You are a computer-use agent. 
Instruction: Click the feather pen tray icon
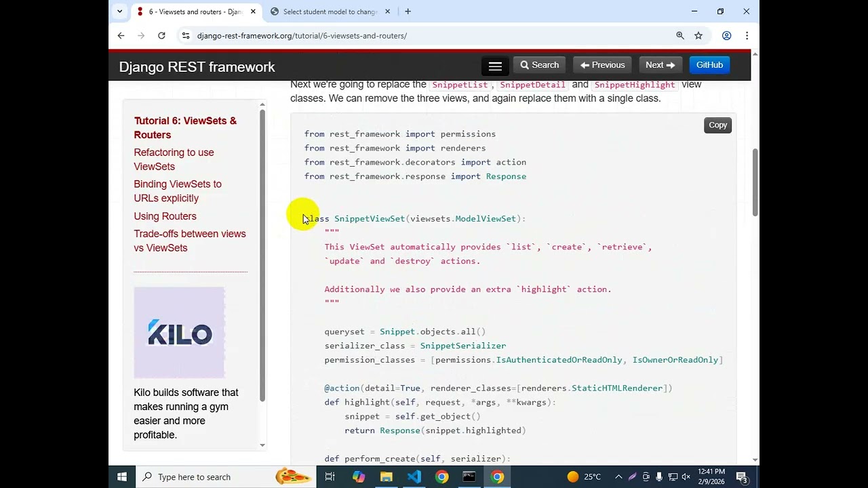(x=632, y=477)
